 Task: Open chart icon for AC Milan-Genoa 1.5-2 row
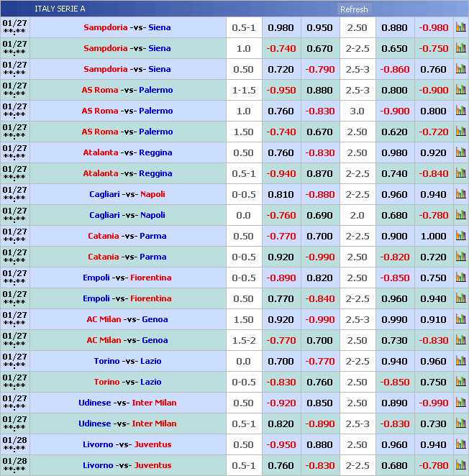pyautogui.click(x=460, y=340)
